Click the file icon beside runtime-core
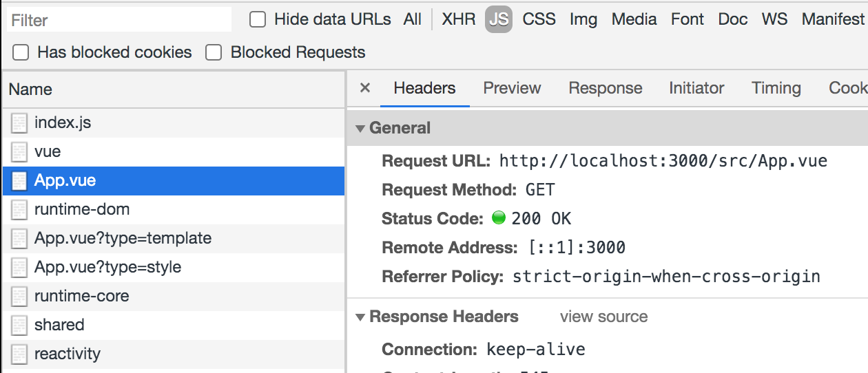 (x=20, y=297)
